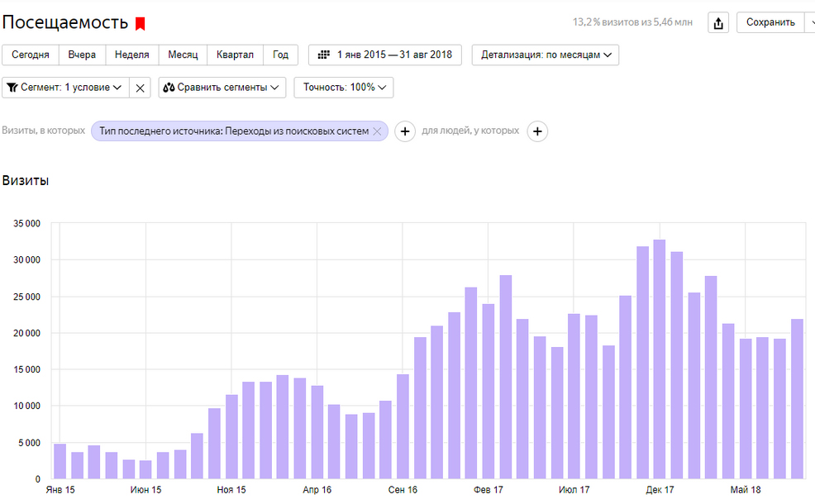Click the 20 000 y-axis value
This screenshot has height=504, width=815.
[26, 333]
